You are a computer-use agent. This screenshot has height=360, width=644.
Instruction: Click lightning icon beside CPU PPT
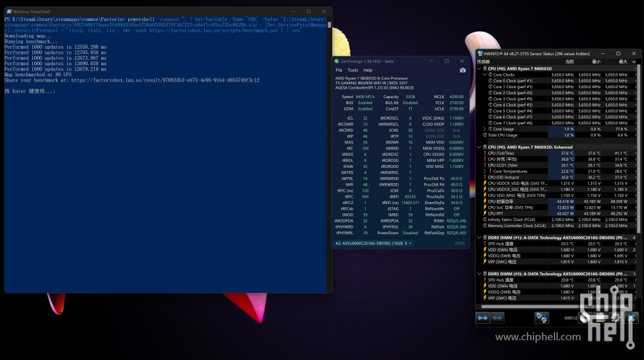[485, 213]
